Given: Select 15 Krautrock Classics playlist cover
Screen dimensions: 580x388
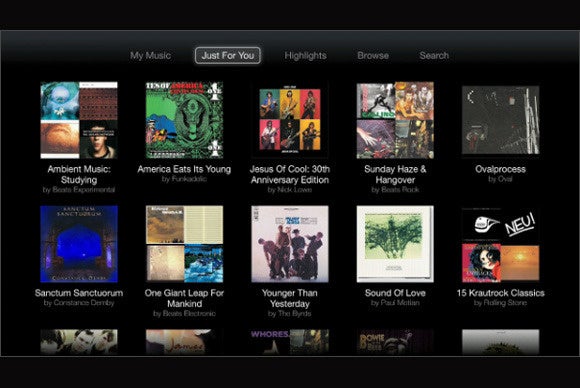Looking at the screenshot, I should 500,244.
